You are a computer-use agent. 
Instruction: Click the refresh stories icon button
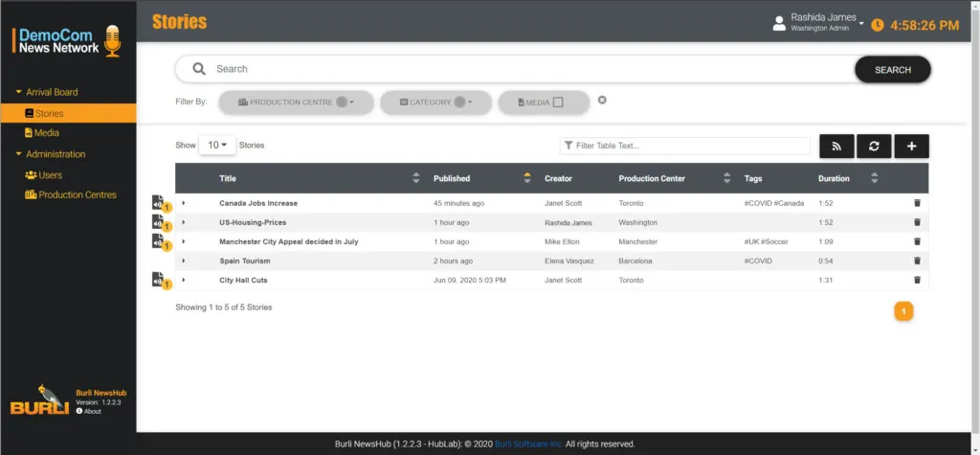(x=874, y=146)
